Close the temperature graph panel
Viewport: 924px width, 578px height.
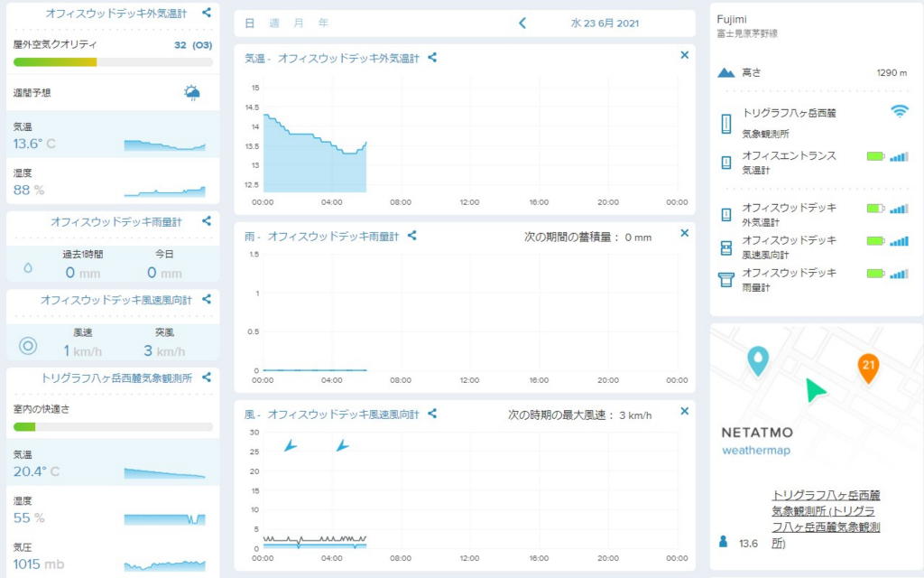(x=684, y=56)
